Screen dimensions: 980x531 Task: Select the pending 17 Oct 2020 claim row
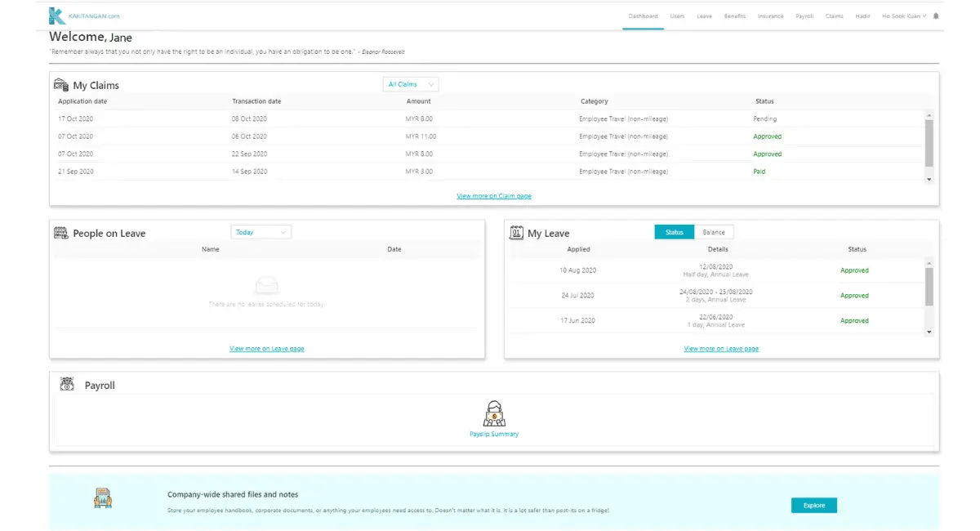[490, 119]
